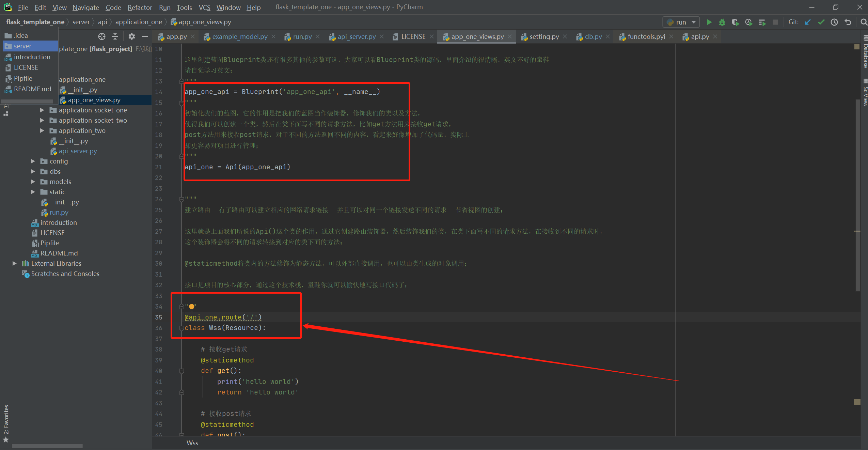The height and width of the screenshot is (450, 868).
Task: Stop the process with the red square icon
Action: 775,22
